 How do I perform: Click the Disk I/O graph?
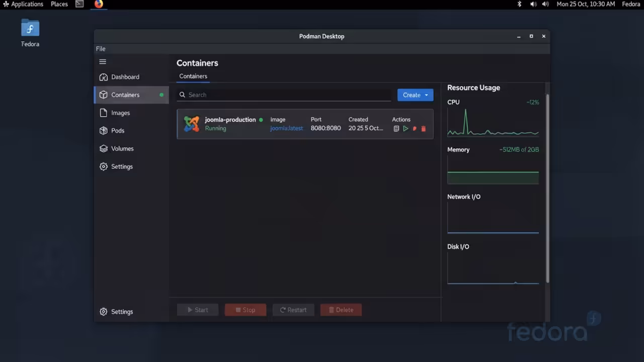[493, 268]
